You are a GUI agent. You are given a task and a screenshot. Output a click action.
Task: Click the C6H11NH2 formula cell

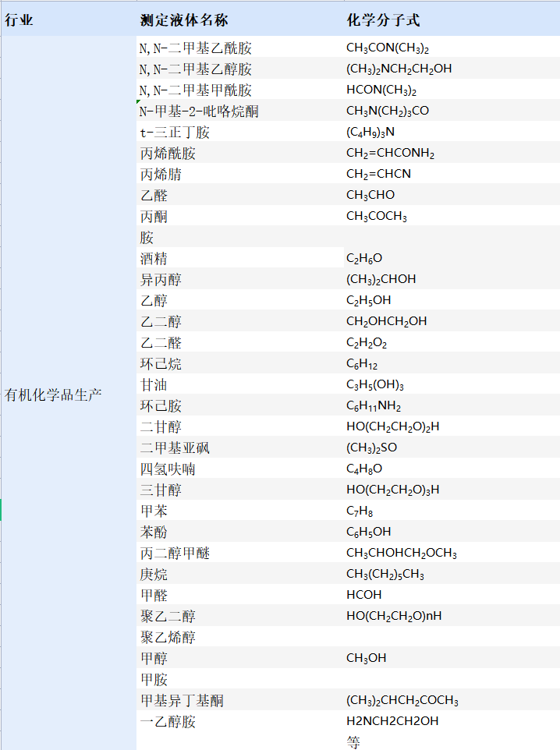(x=451, y=406)
